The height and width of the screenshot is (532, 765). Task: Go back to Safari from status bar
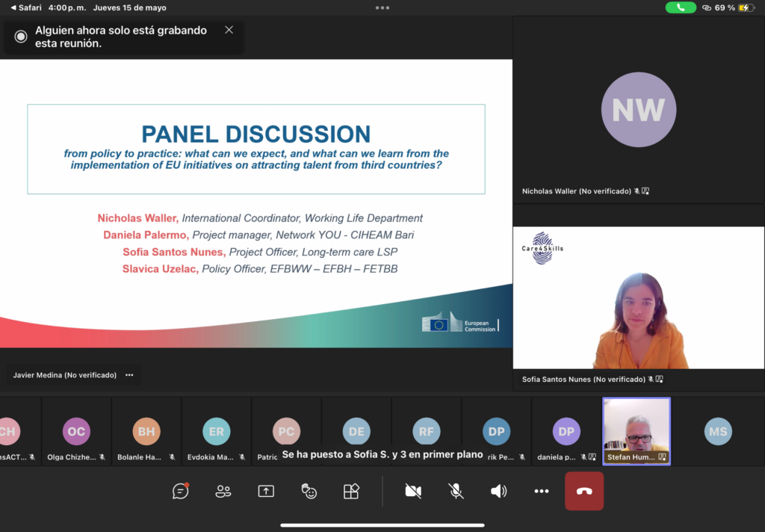(x=25, y=7)
